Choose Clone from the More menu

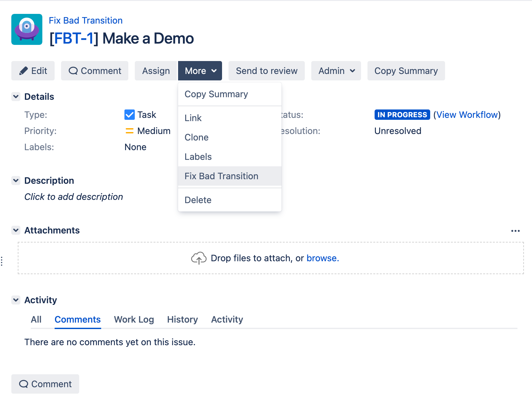click(x=197, y=137)
